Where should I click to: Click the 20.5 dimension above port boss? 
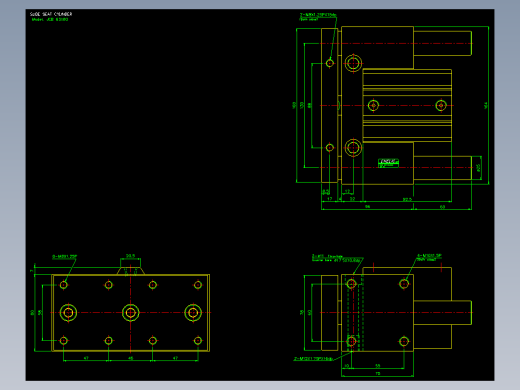coord(130,256)
